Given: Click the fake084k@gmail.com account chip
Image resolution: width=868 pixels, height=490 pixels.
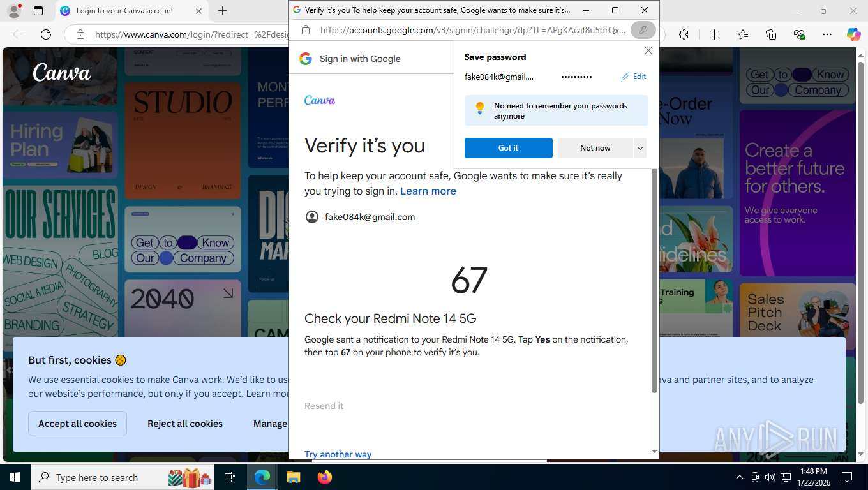Looking at the screenshot, I should point(361,217).
